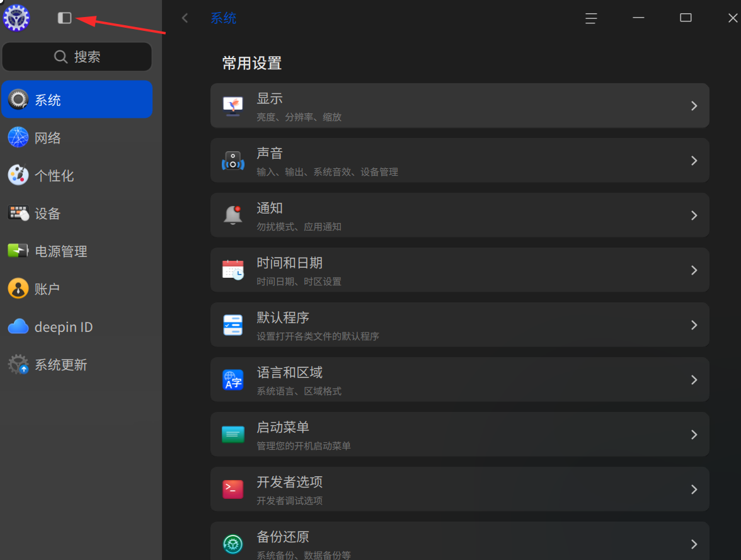The height and width of the screenshot is (560, 741).
Task: Click the 默认程序 list icon
Action: click(x=233, y=325)
